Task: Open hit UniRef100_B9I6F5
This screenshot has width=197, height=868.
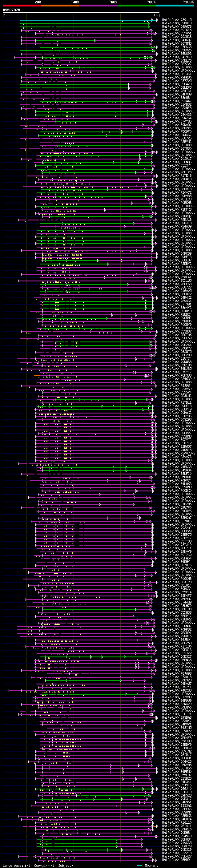Action: (x=177, y=30)
